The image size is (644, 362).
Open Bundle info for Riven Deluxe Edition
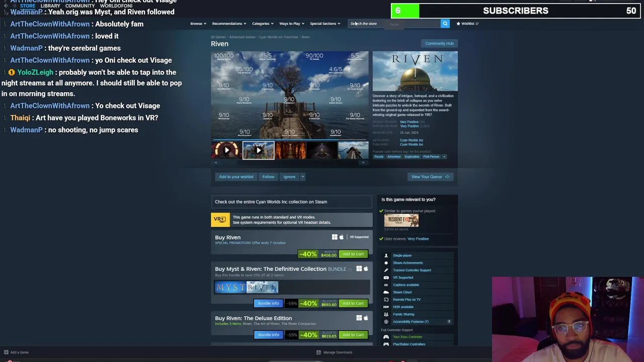[x=268, y=335]
